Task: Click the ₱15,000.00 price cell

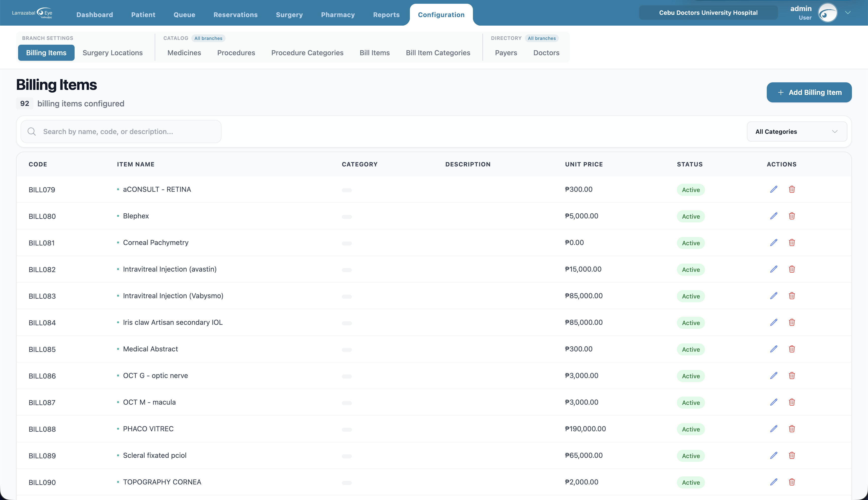Action: [583, 269]
